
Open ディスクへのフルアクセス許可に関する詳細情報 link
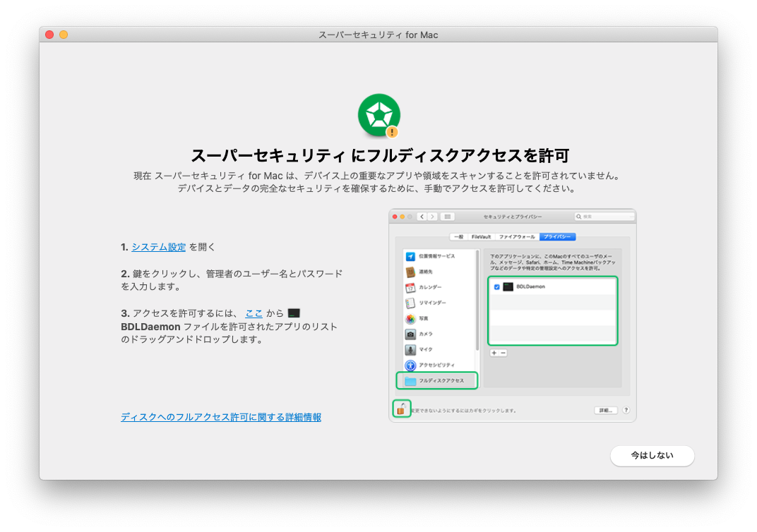click(x=221, y=417)
